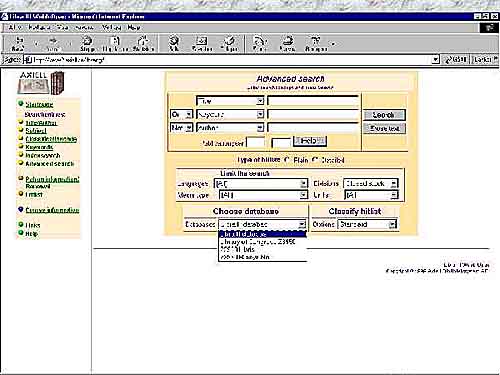Click the Keyword search term input field
This screenshot has height=375, width=500.
(x=313, y=114)
